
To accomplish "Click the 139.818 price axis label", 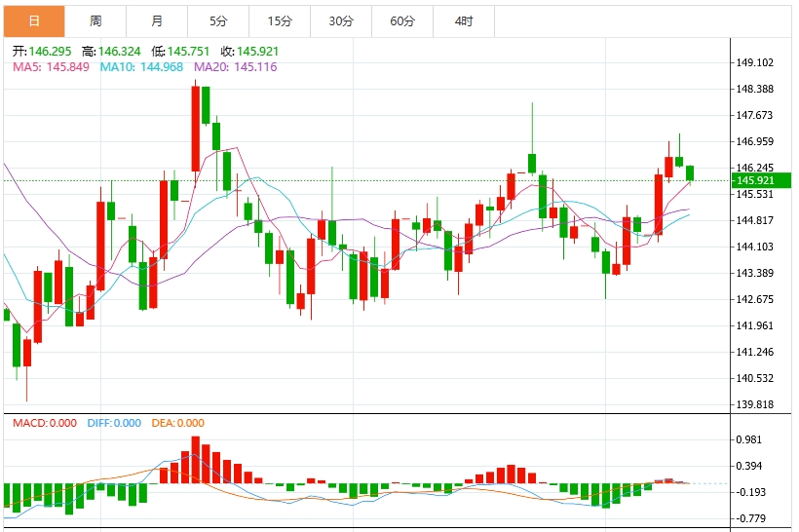I will point(755,404).
